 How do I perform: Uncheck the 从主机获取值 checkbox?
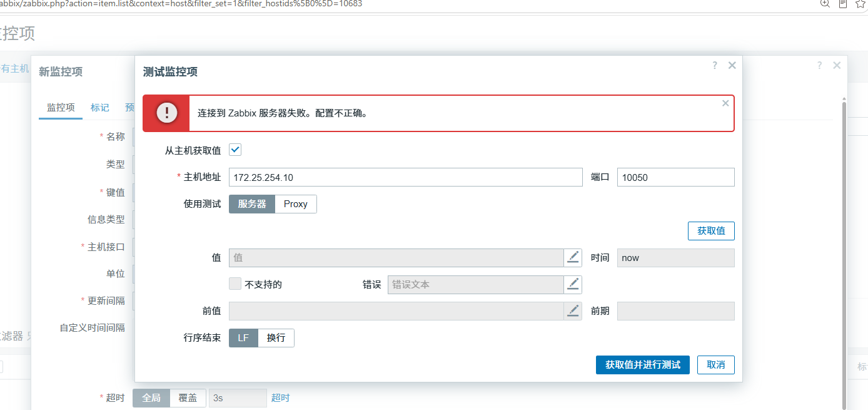point(235,150)
